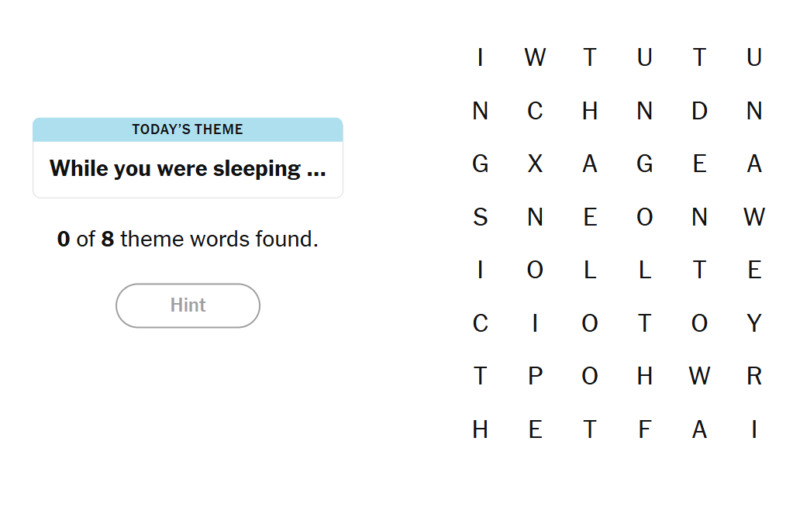
Task: Tap the H in the bottom-left corner
Action: (x=480, y=430)
